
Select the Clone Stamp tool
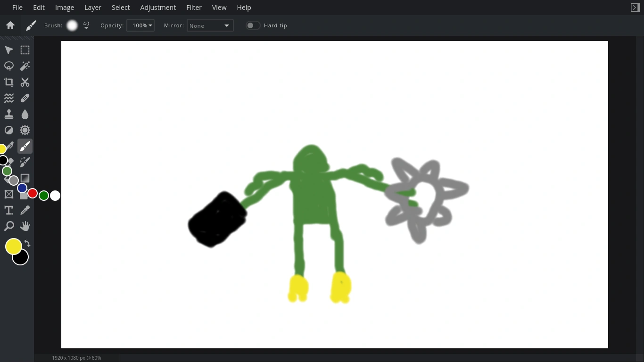9,114
